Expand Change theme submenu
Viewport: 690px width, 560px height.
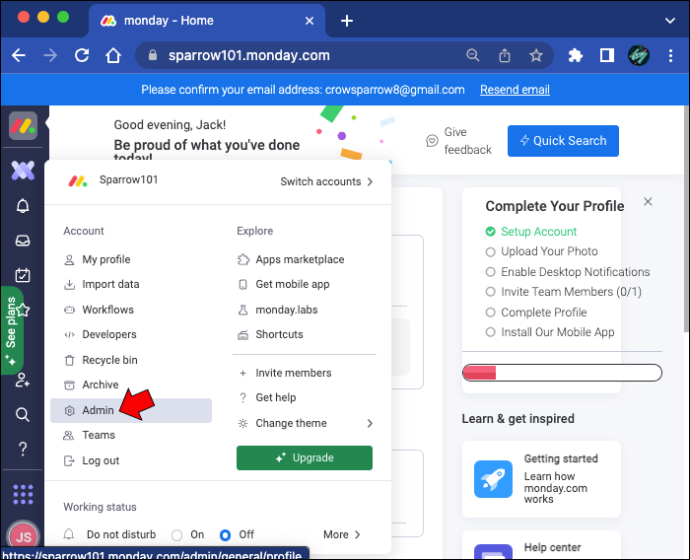[370, 423]
